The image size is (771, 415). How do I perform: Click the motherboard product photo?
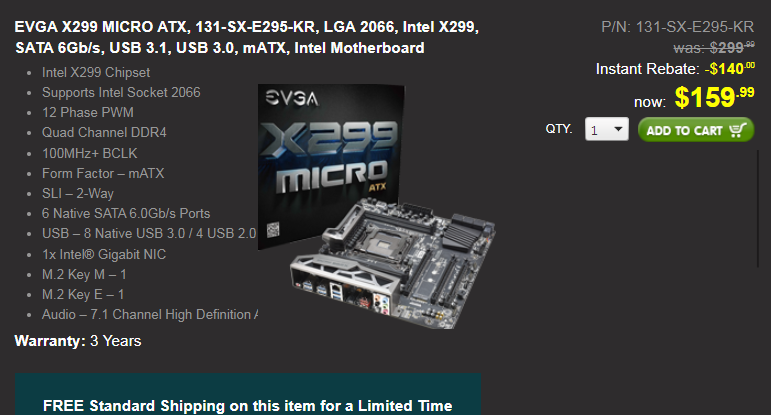pyautogui.click(x=393, y=263)
